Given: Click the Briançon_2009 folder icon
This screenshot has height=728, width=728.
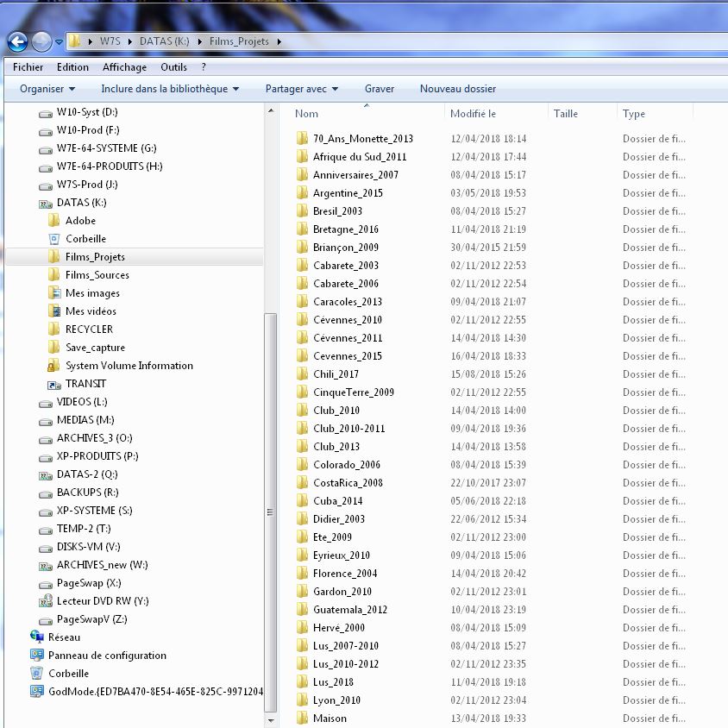Looking at the screenshot, I should (302, 247).
